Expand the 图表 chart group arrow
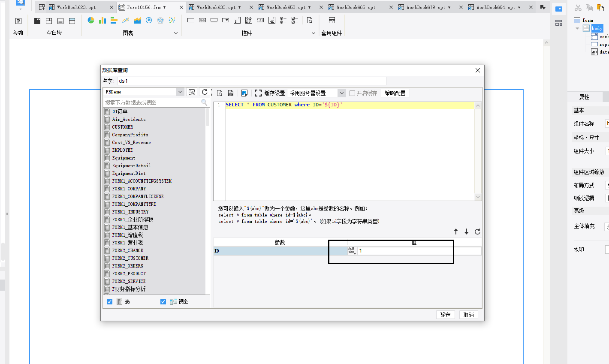 click(x=175, y=33)
